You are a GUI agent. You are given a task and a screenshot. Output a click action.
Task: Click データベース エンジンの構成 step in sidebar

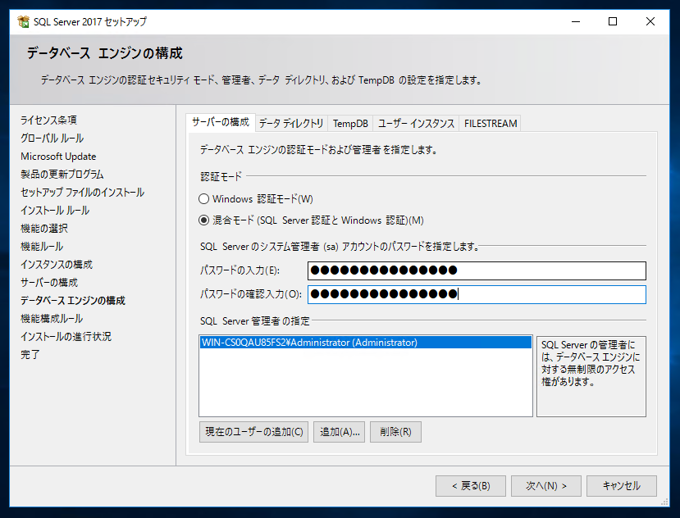[73, 300]
